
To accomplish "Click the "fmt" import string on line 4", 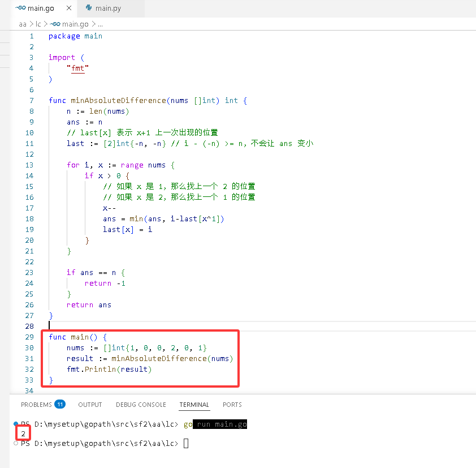I will 77,68.
